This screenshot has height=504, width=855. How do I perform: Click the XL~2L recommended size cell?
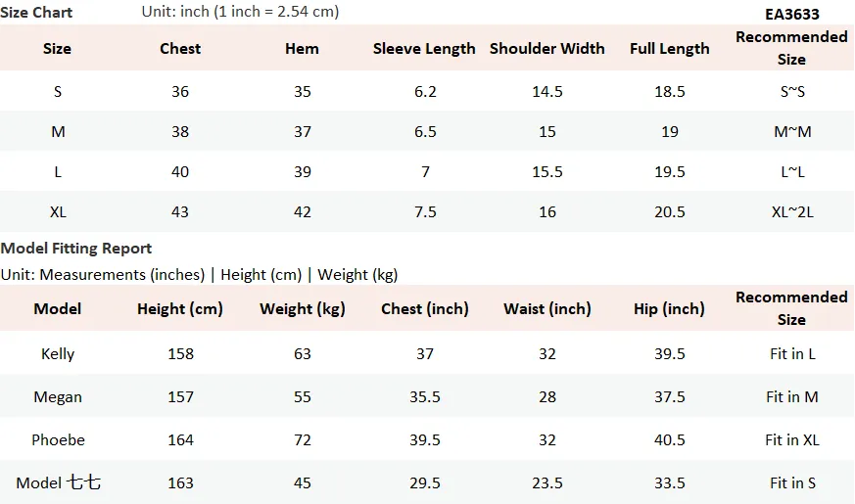pos(792,212)
